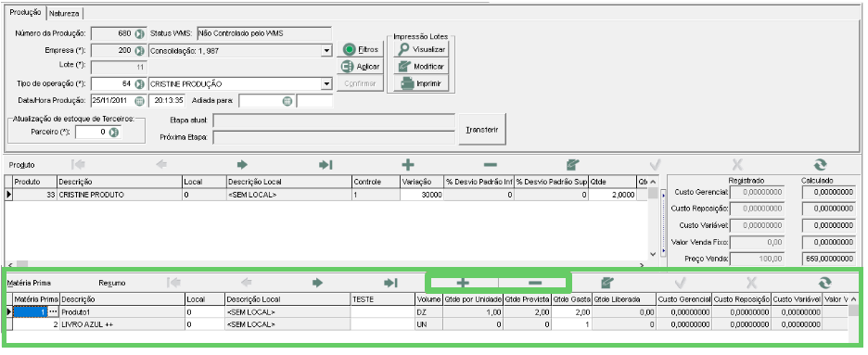Click the Produto grid Descrição column header
This screenshot has height=355, width=868.
point(120,182)
